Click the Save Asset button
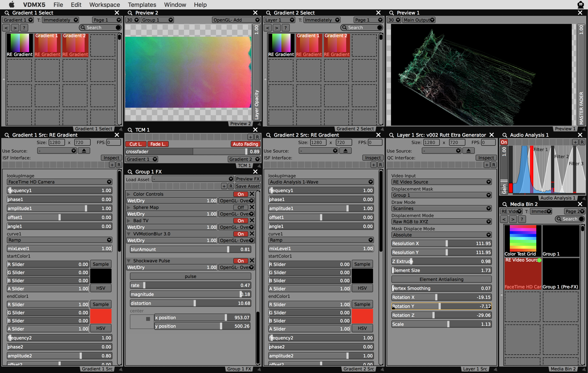This screenshot has width=588, height=373. (247, 186)
